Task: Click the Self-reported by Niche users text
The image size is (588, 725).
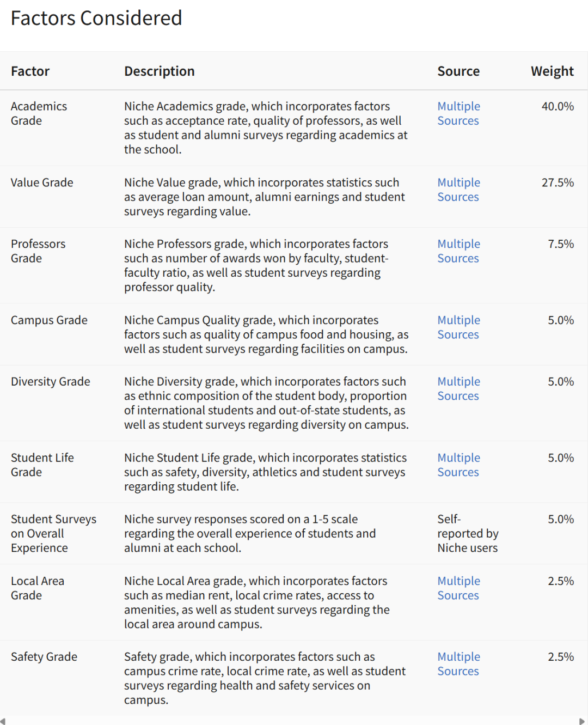Action: pos(468,534)
